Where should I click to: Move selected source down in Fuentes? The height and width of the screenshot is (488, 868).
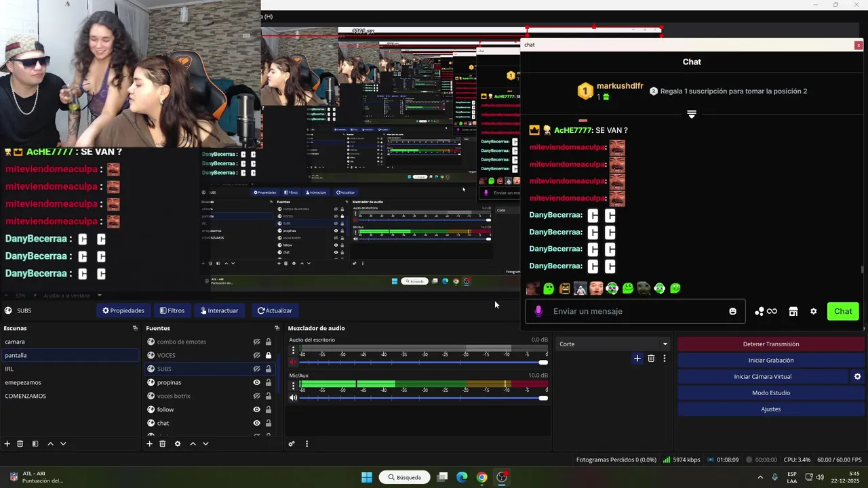click(x=205, y=444)
